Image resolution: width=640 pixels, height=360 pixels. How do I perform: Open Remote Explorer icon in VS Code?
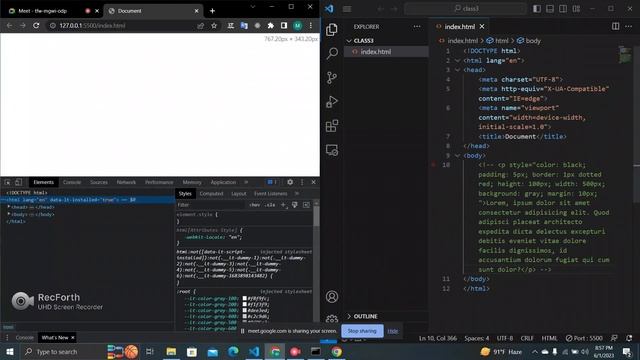pyautogui.click(x=332, y=150)
